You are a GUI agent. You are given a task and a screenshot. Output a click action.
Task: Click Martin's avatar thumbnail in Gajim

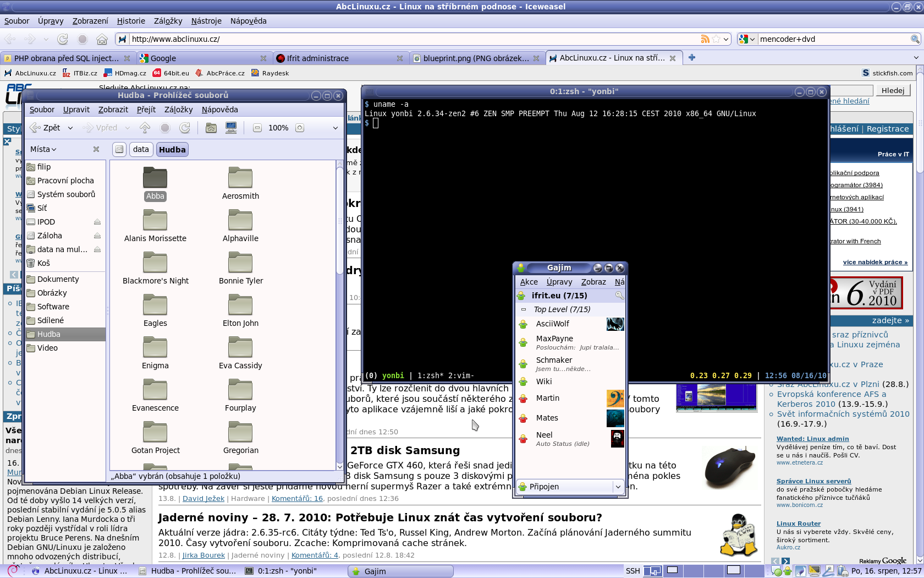(x=615, y=398)
